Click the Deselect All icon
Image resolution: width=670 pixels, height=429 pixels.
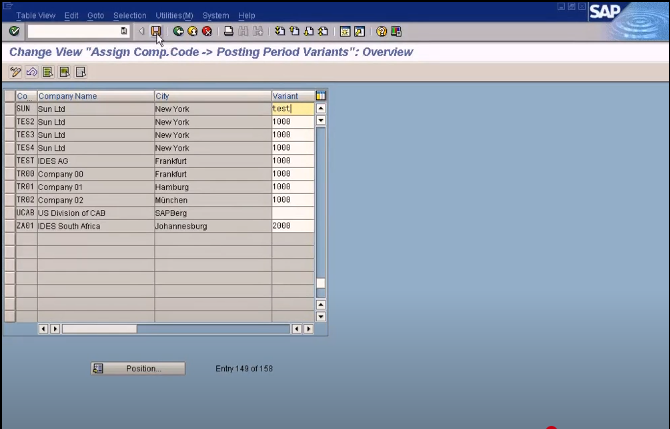click(80, 72)
